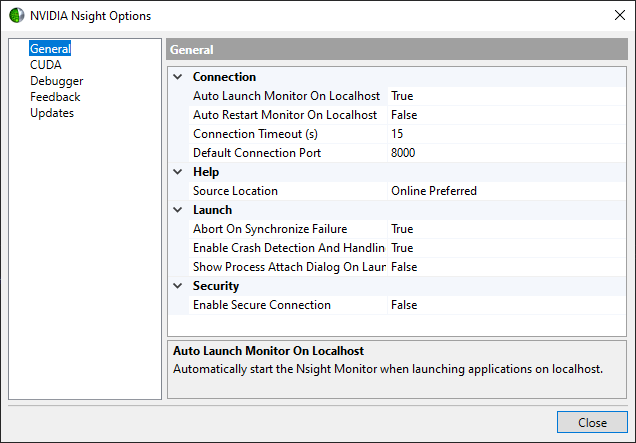The image size is (636, 443).
Task: Click the Launch section header label
Action: click(x=213, y=210)
